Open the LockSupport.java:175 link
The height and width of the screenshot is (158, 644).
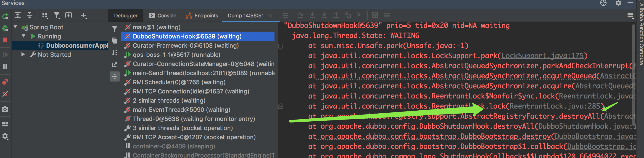click(543, 56)
